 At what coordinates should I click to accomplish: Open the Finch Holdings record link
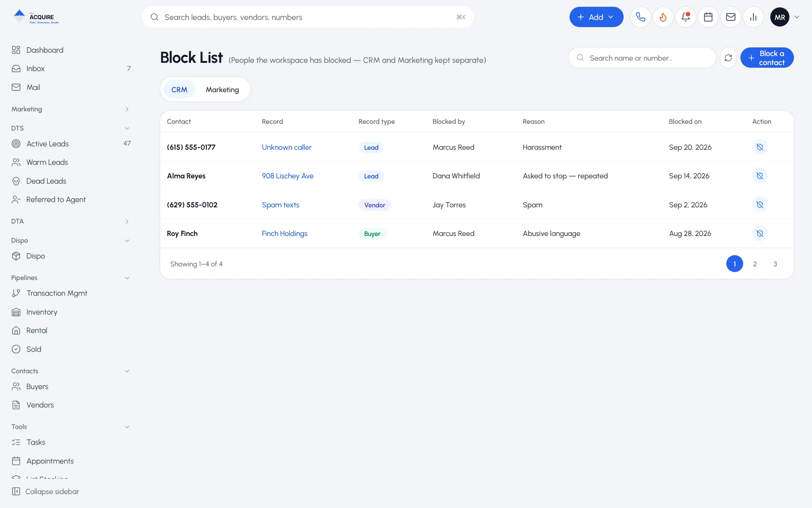285,233
